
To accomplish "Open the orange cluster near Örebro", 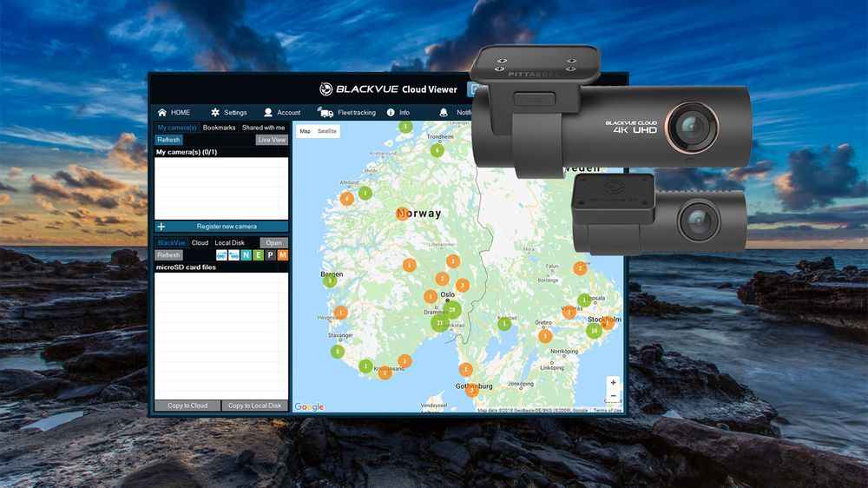I will click(545, 336).
